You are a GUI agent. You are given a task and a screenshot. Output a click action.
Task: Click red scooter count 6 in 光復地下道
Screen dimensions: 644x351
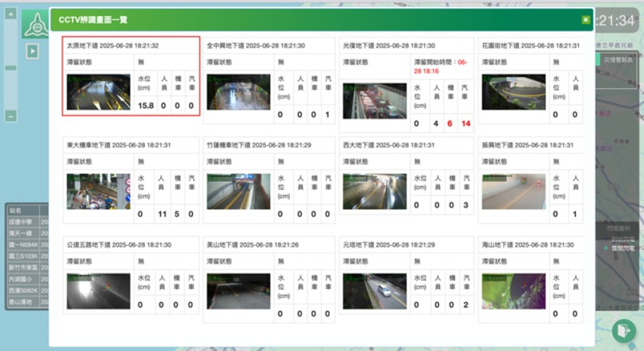450,124
